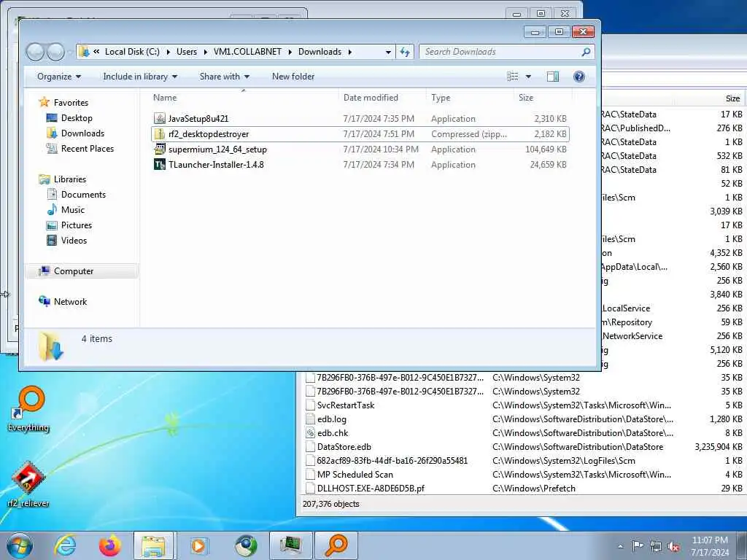Screen dimensions: 747x560
Task: Click Users in the address breadcrumb
Action: (x=187, y=52)
